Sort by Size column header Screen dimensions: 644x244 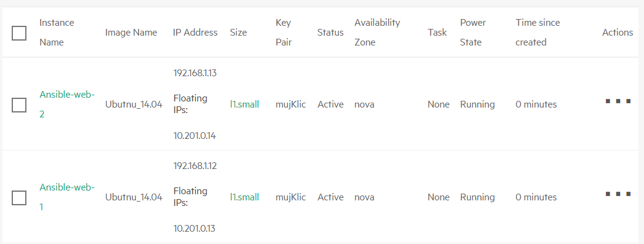pos(238,33)
